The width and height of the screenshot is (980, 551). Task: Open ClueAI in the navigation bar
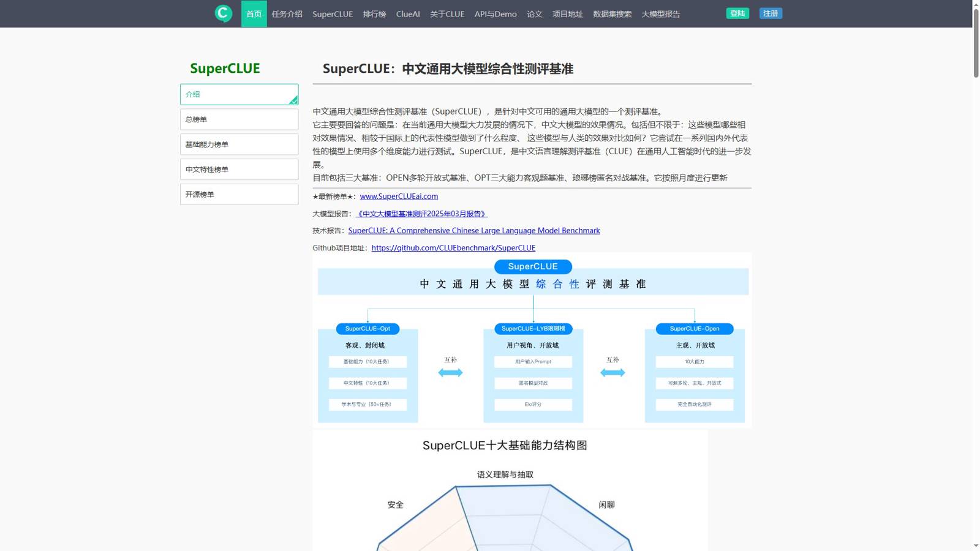pos(408,13)
